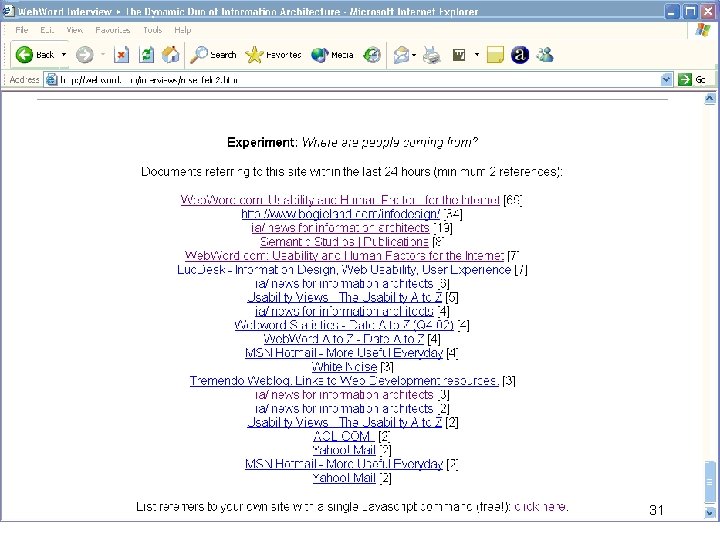Open the Messenger people icon

coord(545,55)
